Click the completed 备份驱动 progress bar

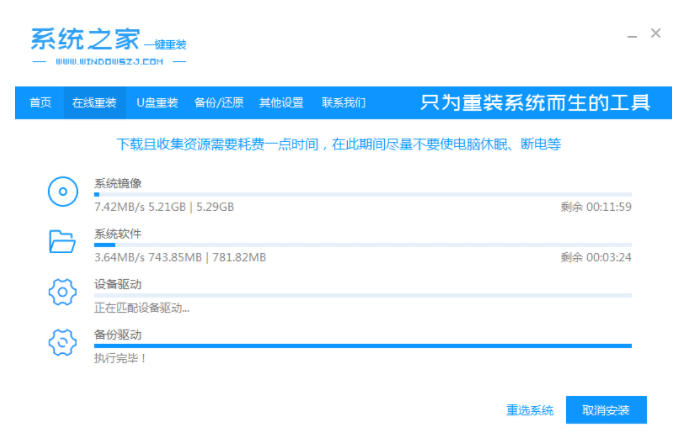[x=363, y=346]
